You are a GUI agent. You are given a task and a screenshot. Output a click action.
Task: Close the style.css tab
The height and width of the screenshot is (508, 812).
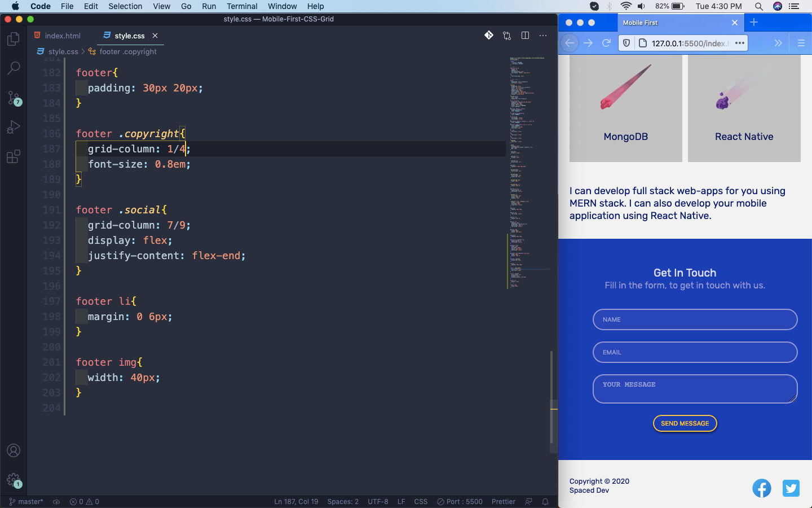pos(155,36)
